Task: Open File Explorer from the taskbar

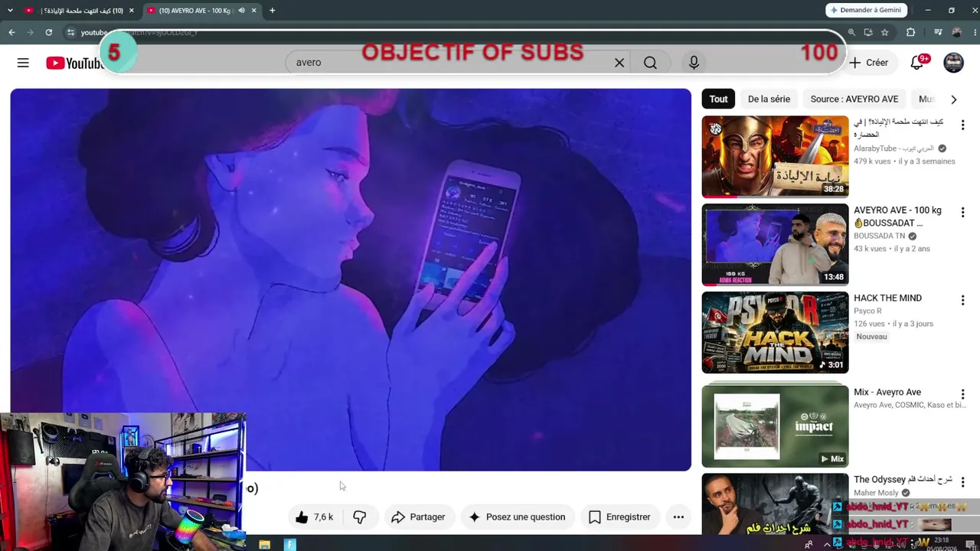Action: [264, 545]
